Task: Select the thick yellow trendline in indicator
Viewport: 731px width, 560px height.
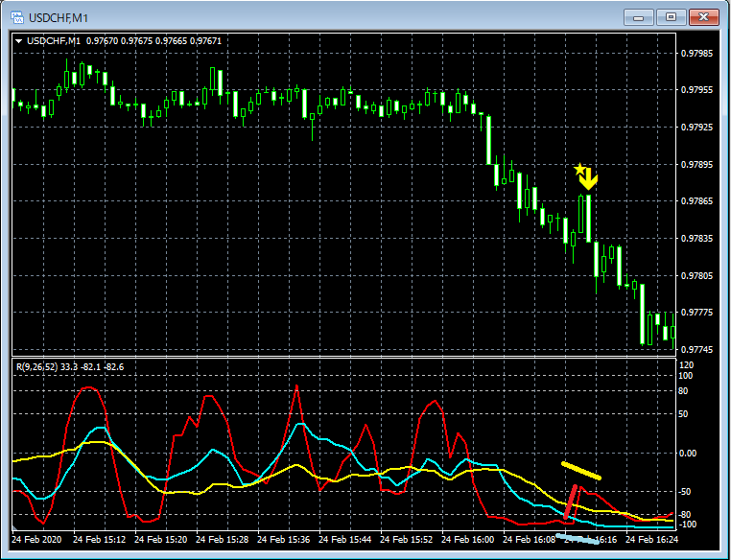Action: pos(581,471)
